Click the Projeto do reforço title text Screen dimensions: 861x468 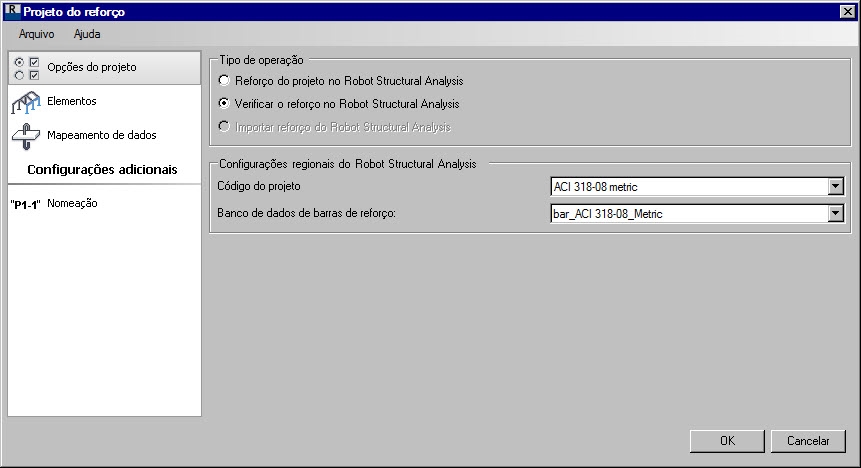point(74,12)
